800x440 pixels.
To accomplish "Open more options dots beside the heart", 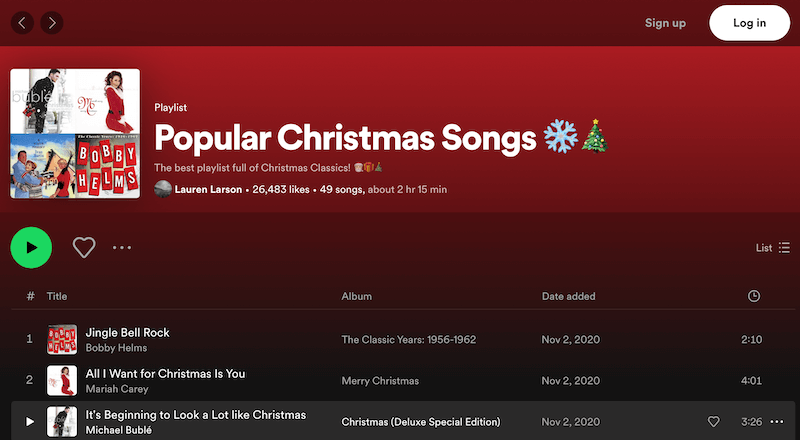I will pos(122,247).
